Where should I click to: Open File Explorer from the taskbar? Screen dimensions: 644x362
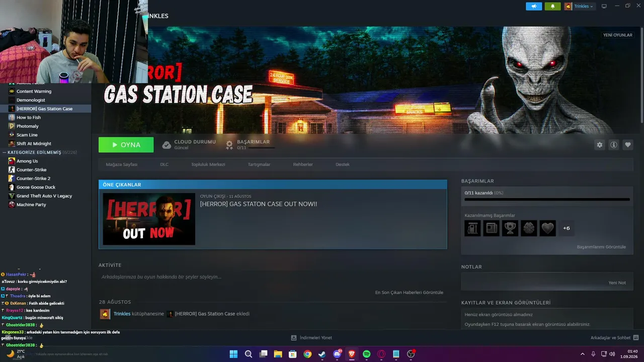tap(278, 354)
